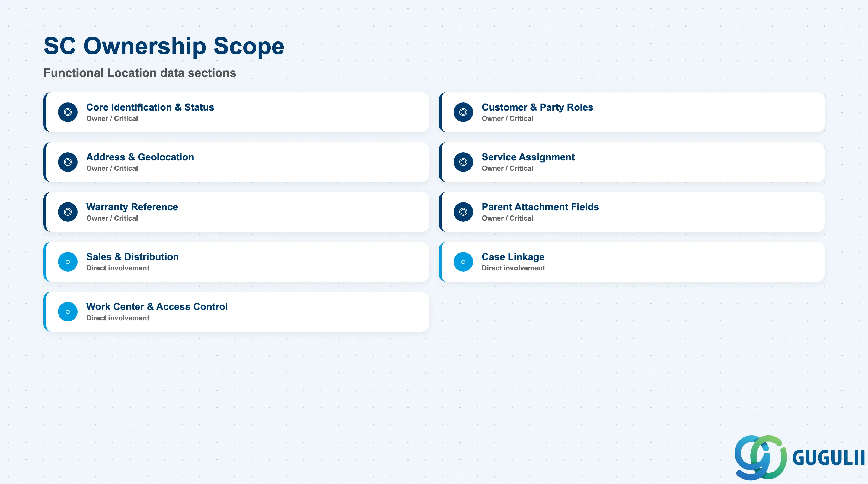The image size is (868, 484).
Task: Click Owner / Critical under Parent Attachment Fields
Action: (508, 218)
